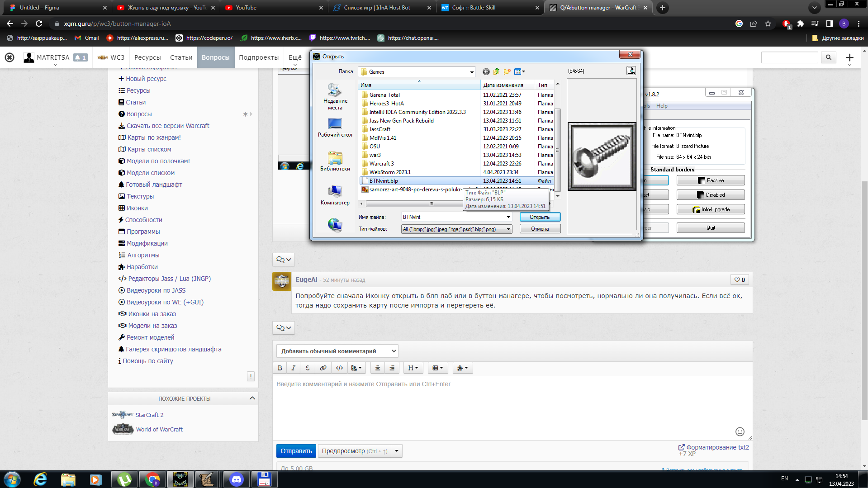Open the view menu icon in Open dialog

click(519, 71)
